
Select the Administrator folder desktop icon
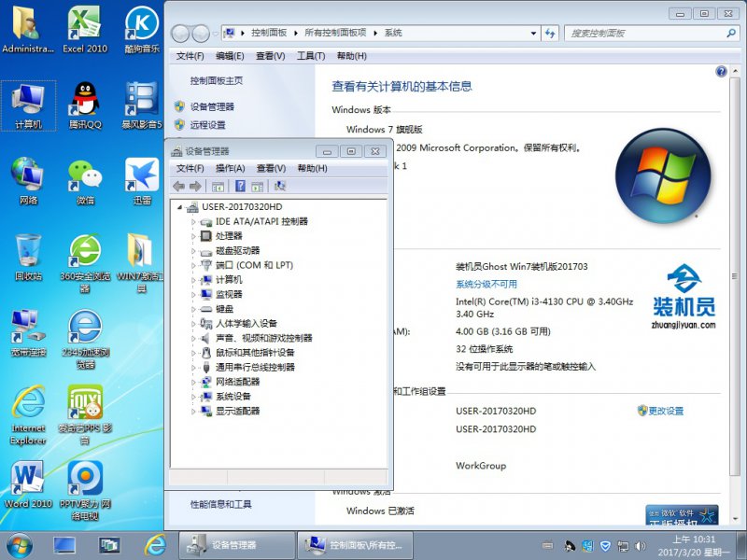coord(28,29)
